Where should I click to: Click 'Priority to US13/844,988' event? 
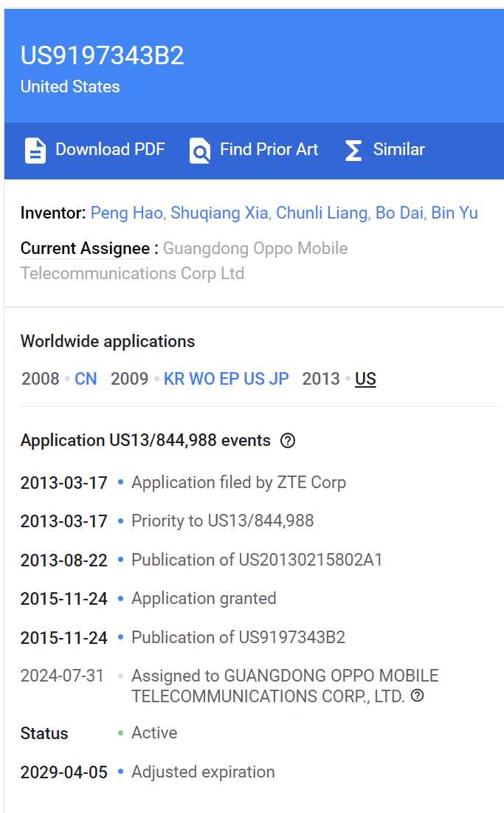222,521
